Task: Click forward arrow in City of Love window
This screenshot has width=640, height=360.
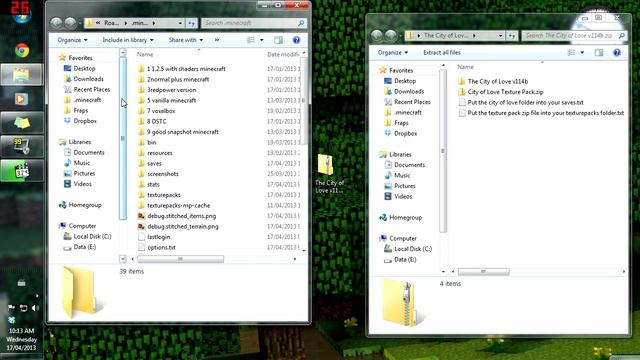Action: pos(391,36)
